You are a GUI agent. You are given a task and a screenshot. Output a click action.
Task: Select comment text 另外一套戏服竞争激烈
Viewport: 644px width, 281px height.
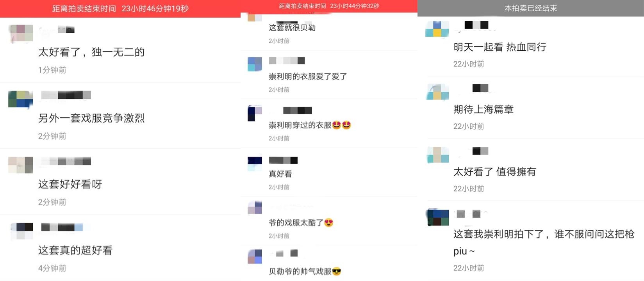[x=91, y=118]
